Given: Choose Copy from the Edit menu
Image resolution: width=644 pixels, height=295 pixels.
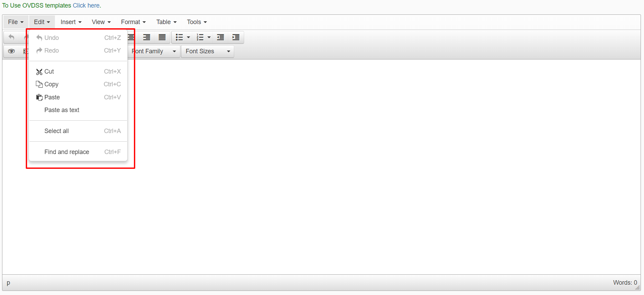Looking at the screenshot, I should [x=78, y=84].
